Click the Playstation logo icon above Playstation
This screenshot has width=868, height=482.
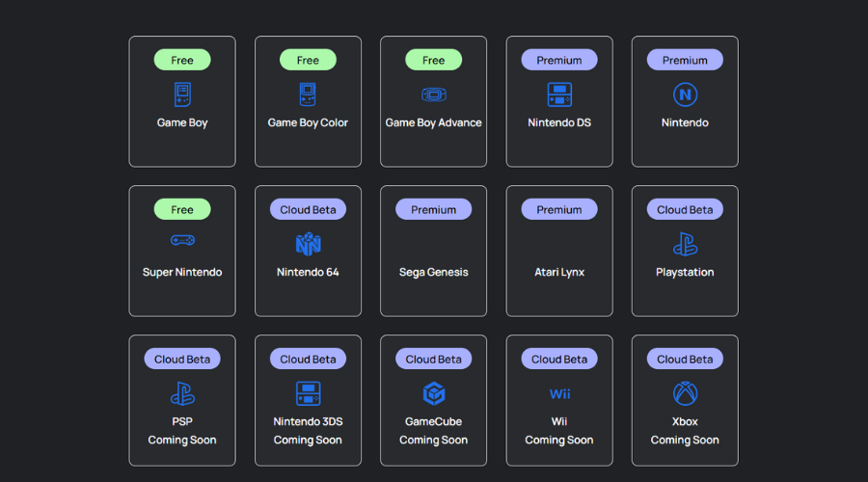[685, 244]
